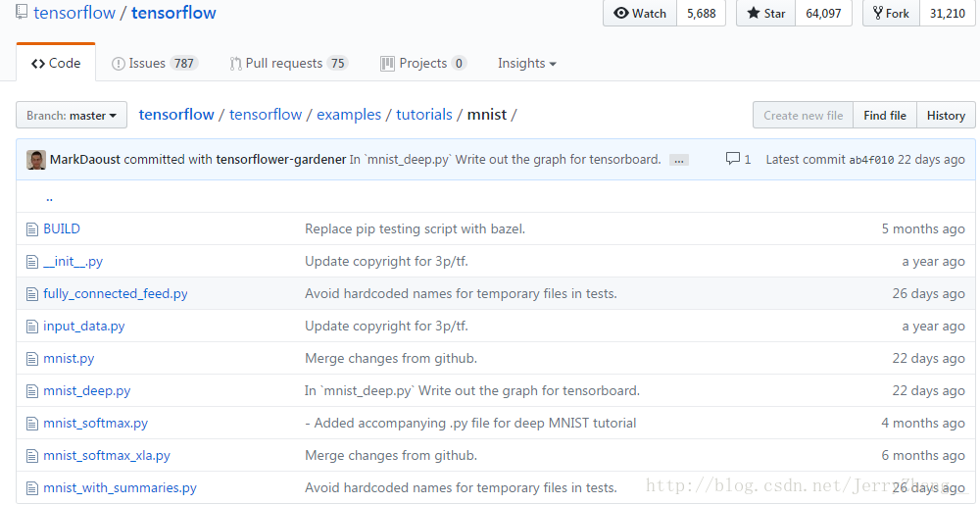Open the latest commit message in header
The height and width of the screenshot is (505, 980).
(x=505, y=160)
